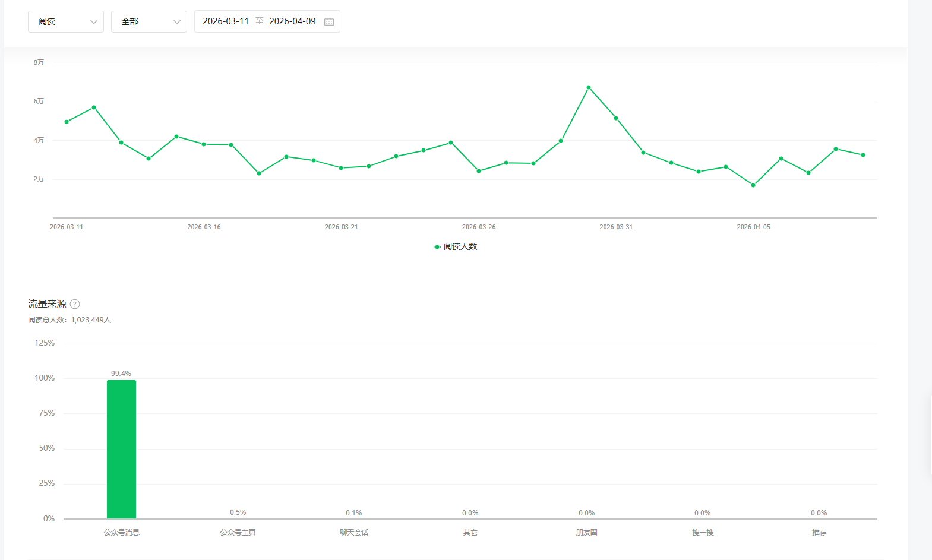932x560 pixels.
Task: Click the 99.4% value above the bar
Action: click(121, 374)
